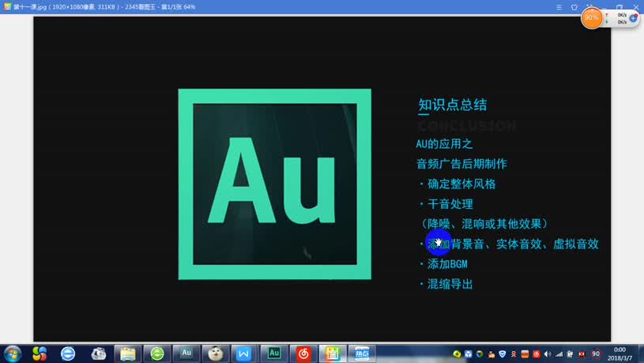Open the file explorer folder in taskbar

[128, 354]
